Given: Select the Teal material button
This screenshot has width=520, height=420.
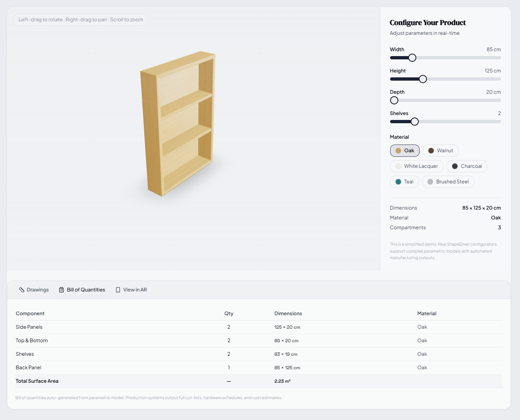Looking at the screenshot, I should [404, 182].
